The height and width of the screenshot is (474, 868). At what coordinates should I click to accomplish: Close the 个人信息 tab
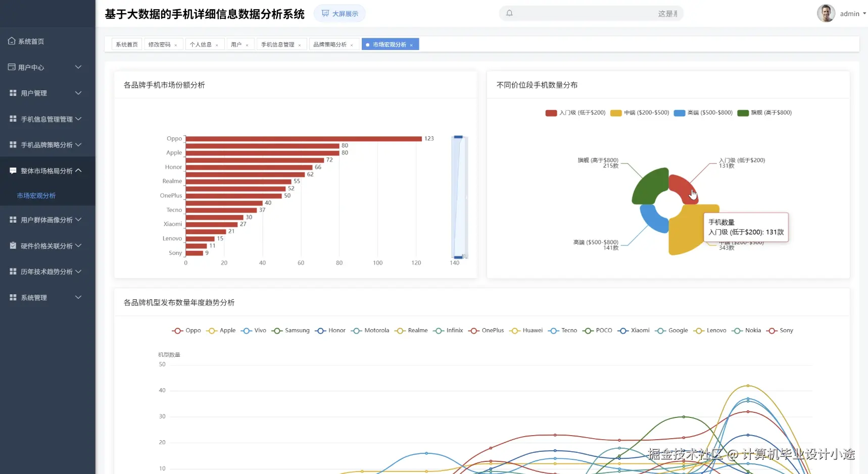[217, 45]
